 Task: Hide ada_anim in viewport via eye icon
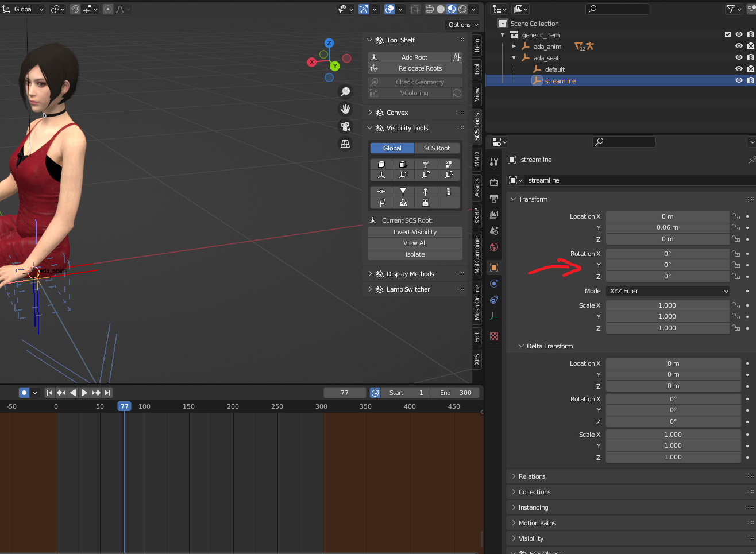[x=739, y=47]
